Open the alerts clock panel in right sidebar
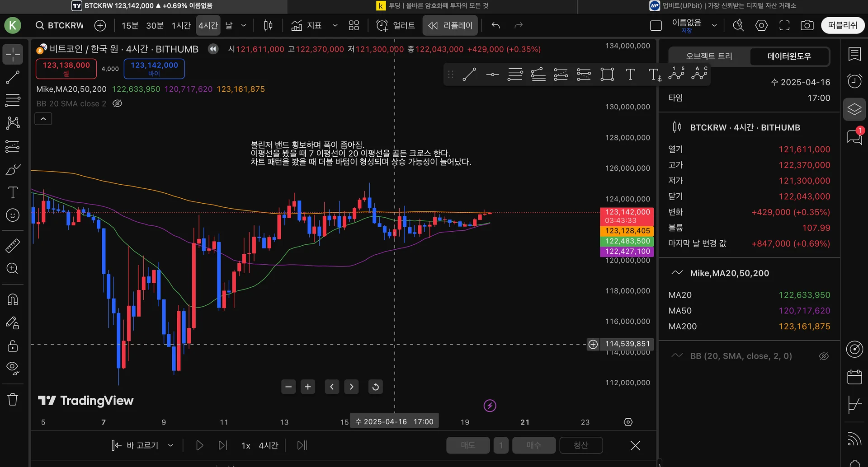 point(854,81)
